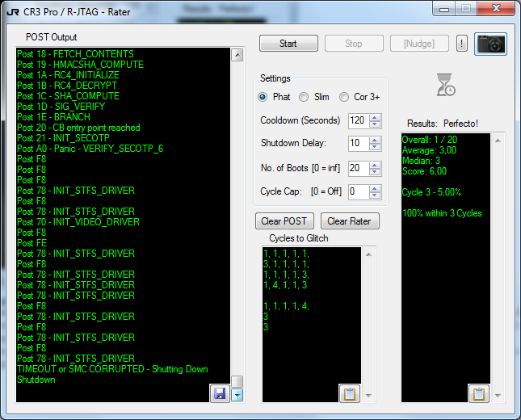521x420 pixels.
Task: Click the Clear POST button
Action: (x=284, y=221)
